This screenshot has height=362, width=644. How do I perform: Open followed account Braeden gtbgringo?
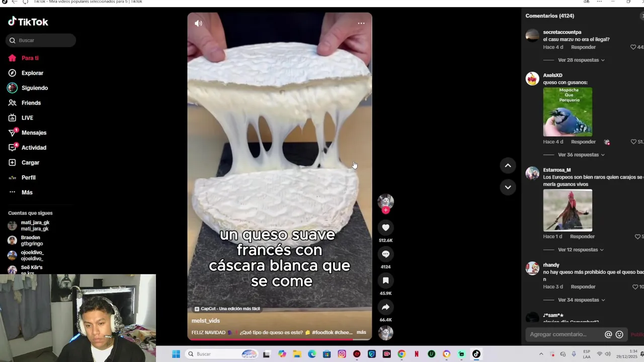pyautogui.click(x=25, y=240)
